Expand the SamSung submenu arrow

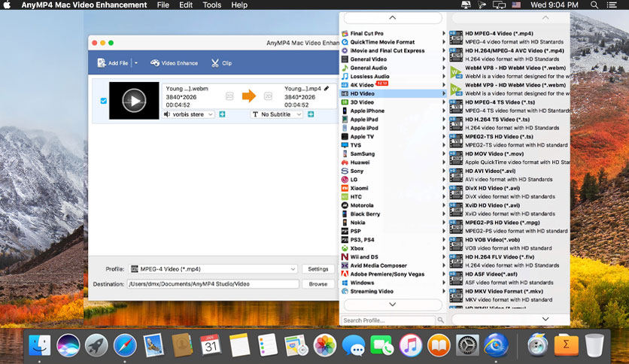443,153
